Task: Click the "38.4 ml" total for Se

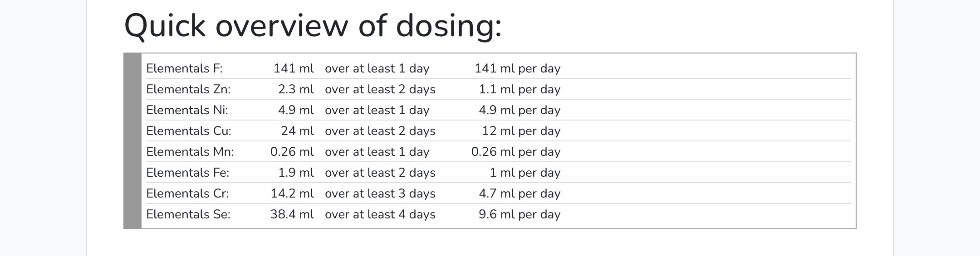Action: click(292, 214)
